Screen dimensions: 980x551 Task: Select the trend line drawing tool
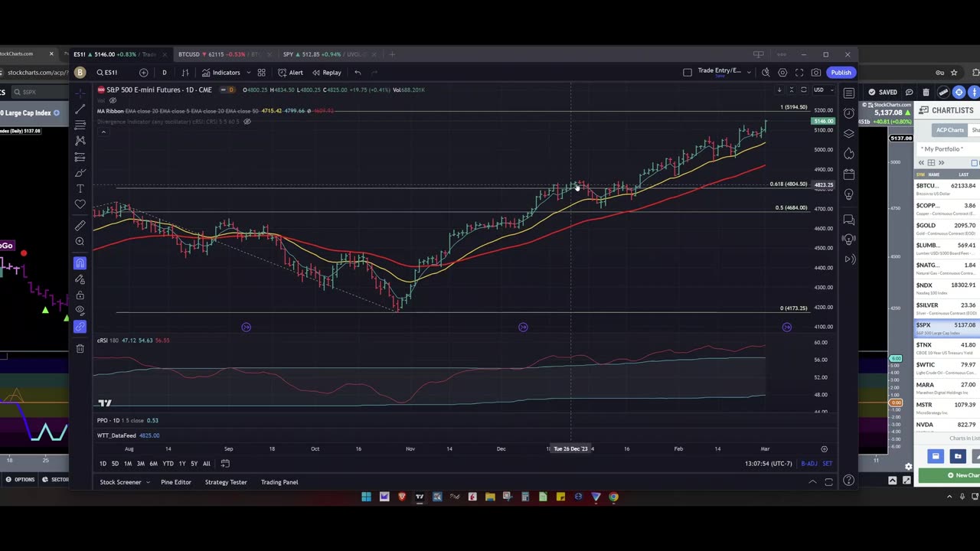[80, 109]
